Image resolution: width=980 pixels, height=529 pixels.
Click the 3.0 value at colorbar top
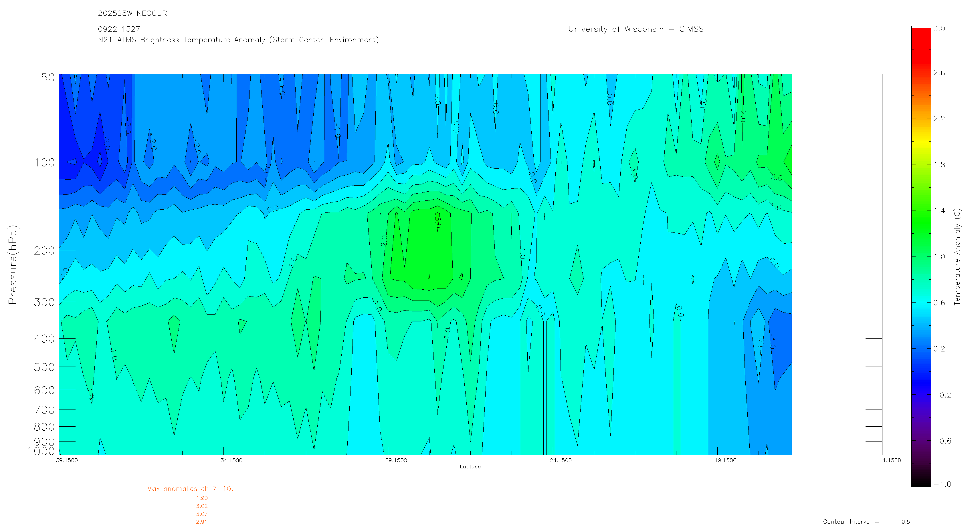pos(939,29)
